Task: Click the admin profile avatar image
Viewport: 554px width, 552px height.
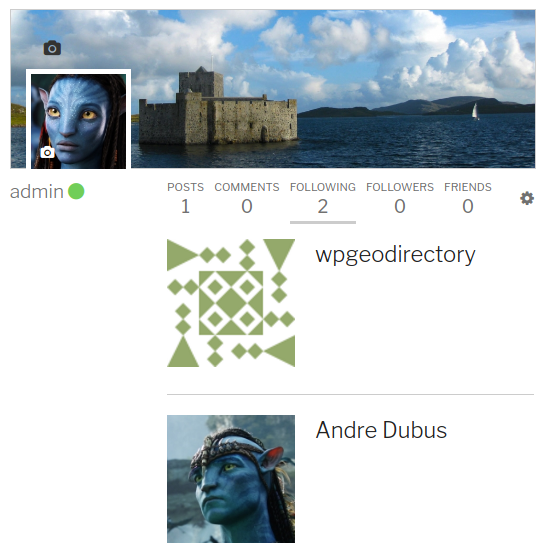Action: 78,121
